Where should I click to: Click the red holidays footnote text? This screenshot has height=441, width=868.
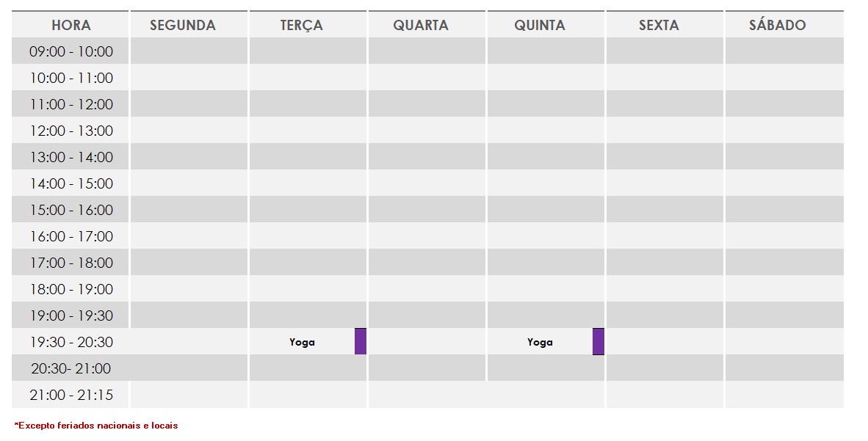[96, 426]
